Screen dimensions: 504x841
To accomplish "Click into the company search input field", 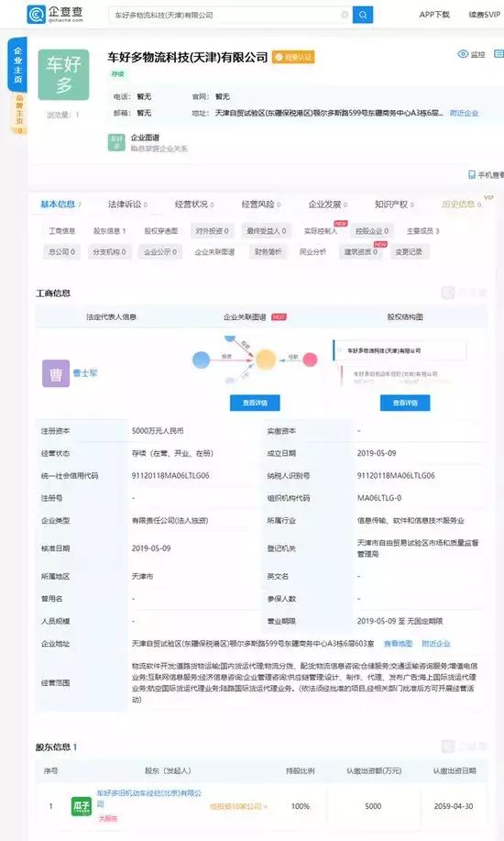I will point(225,15).
